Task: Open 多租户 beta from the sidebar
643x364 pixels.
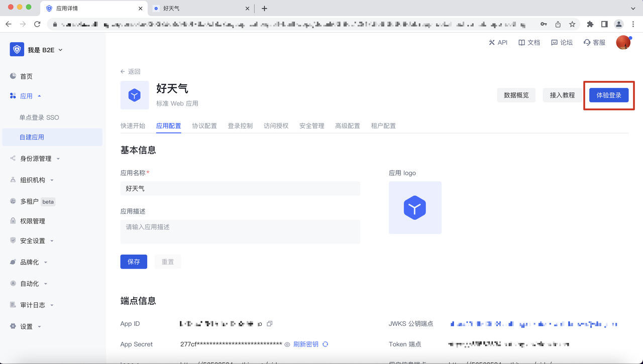Action: (x=30, y=201)
